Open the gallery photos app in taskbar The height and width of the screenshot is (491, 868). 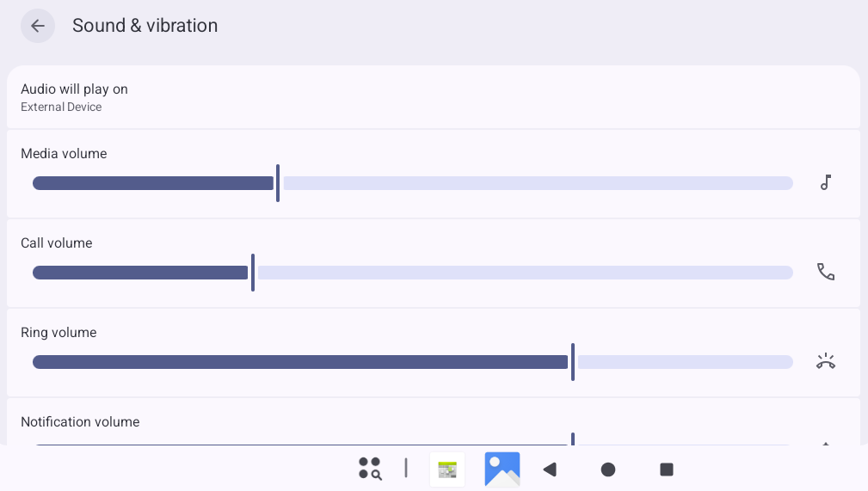502,470
